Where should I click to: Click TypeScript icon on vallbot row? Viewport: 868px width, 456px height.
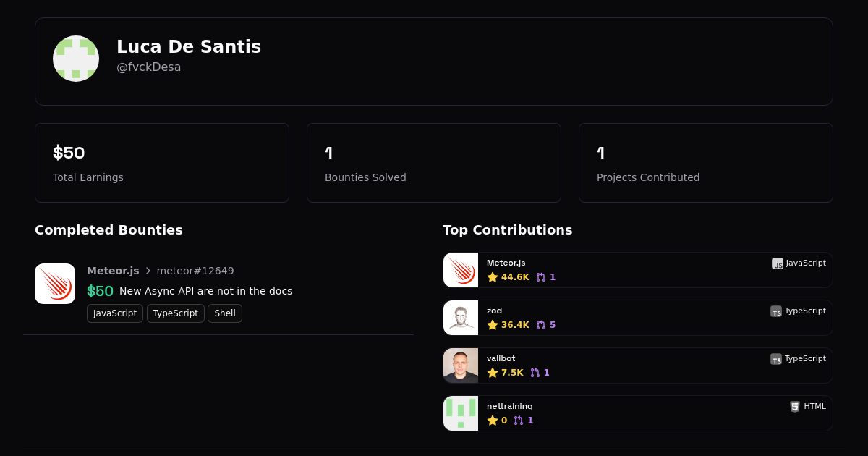point(776,359)
